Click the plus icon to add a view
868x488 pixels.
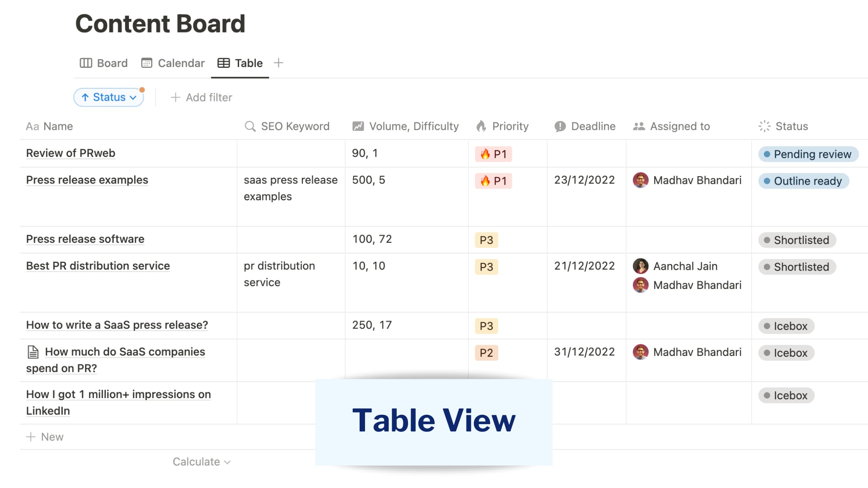278,63
